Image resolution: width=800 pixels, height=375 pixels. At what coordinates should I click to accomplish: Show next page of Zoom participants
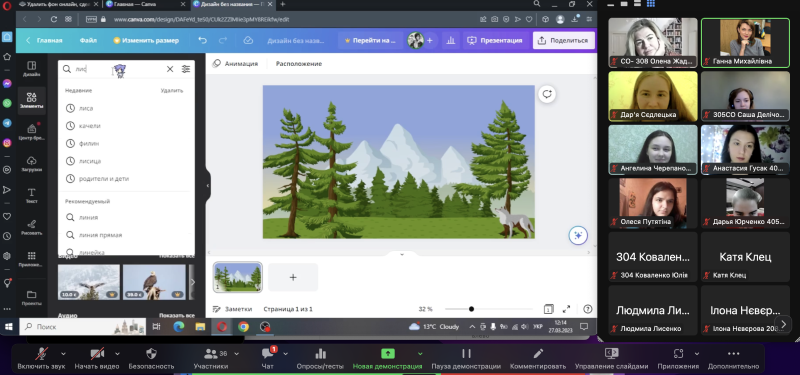point(784,323)
